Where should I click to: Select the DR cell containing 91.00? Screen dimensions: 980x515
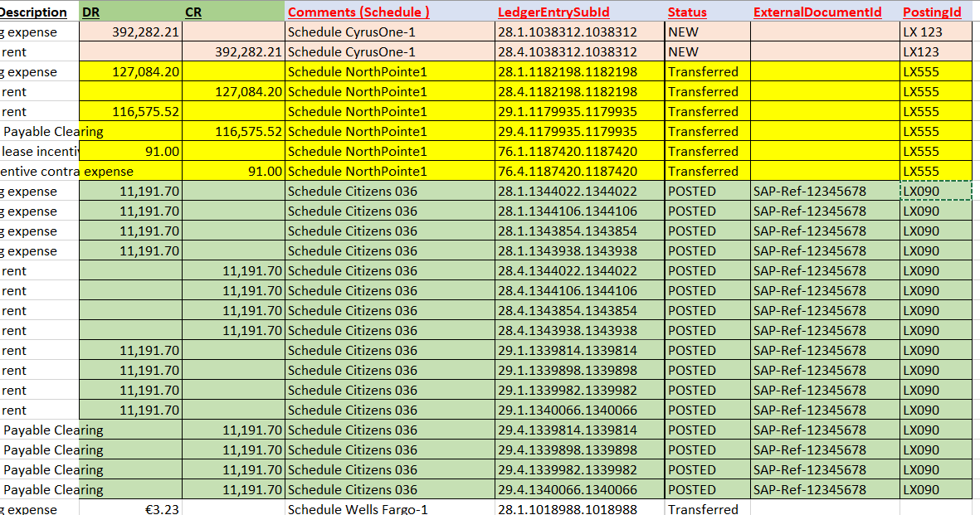(x=131, y=152)
